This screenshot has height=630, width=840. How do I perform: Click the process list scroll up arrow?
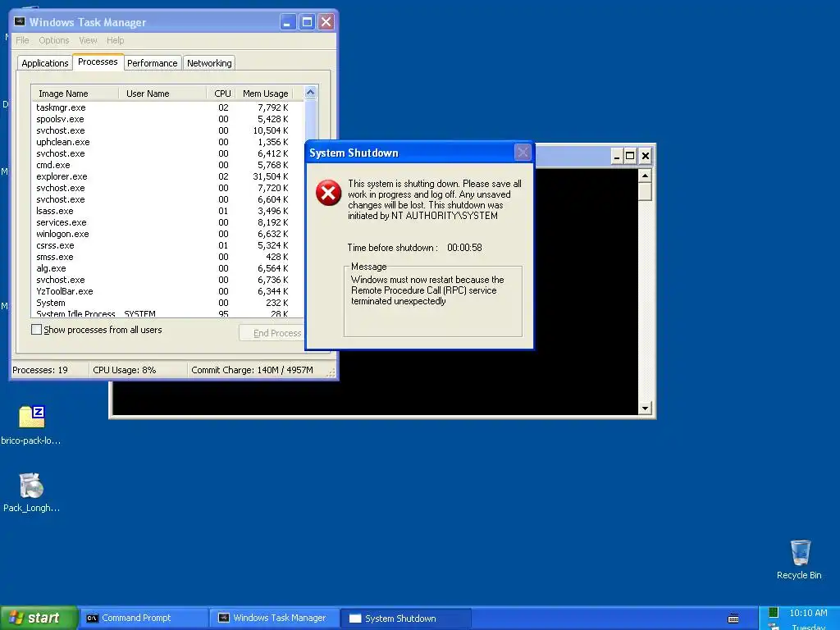coord(311,93)
